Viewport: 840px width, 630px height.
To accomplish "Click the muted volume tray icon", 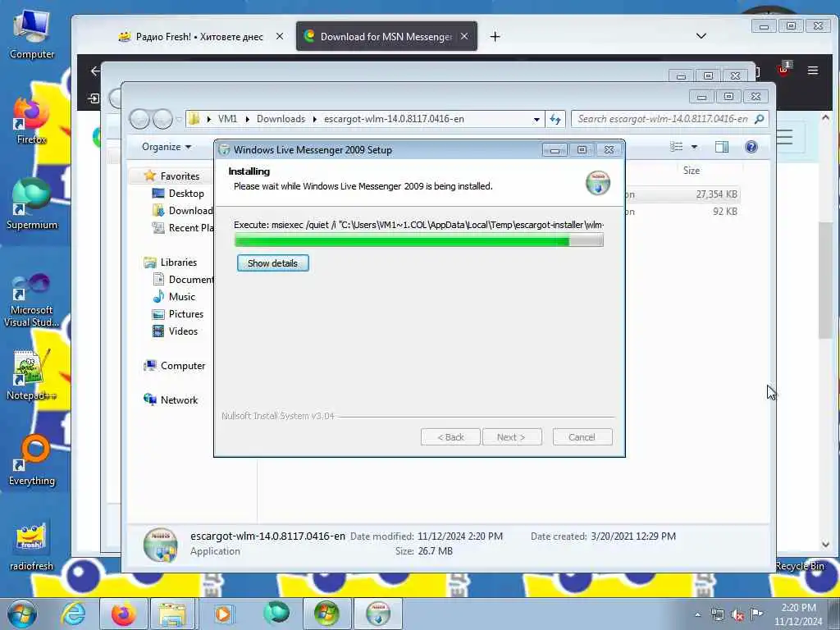I will (x=737, y=615).
